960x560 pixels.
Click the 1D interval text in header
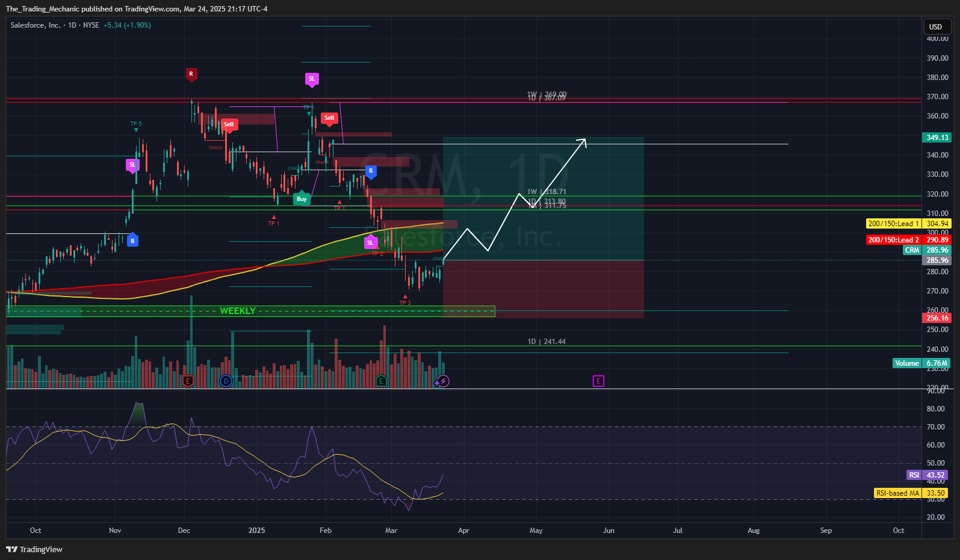(x=72, y=25)
